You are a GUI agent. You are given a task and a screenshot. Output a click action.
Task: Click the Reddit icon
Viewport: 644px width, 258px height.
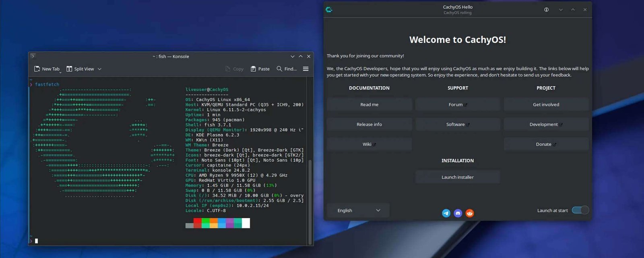pyautogui.click(x=470, y=213)
